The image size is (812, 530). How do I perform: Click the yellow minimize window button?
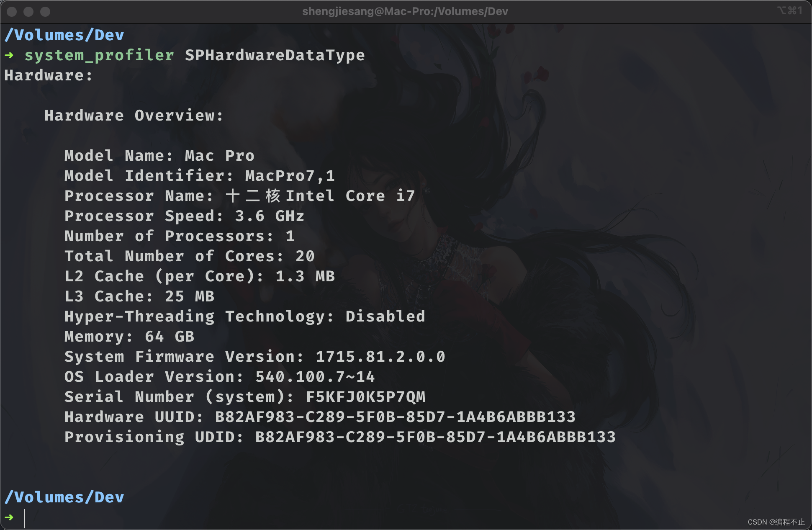click(28, 12)
